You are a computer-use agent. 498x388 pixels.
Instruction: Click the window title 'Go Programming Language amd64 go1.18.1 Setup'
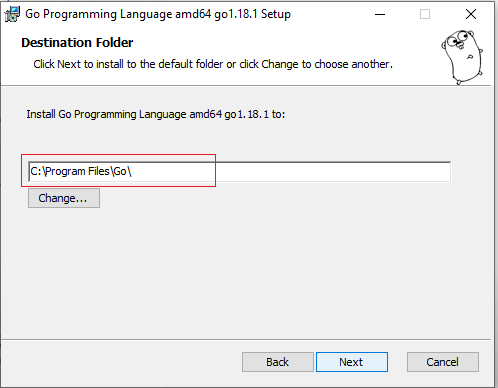point(158,14)
